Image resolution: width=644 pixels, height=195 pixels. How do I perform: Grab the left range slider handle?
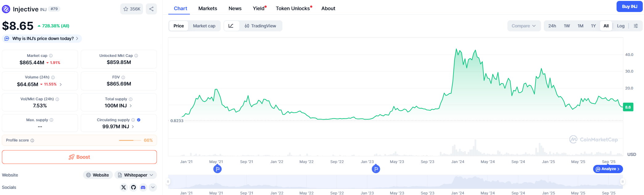pyautogui.click(x=168, y=181)
